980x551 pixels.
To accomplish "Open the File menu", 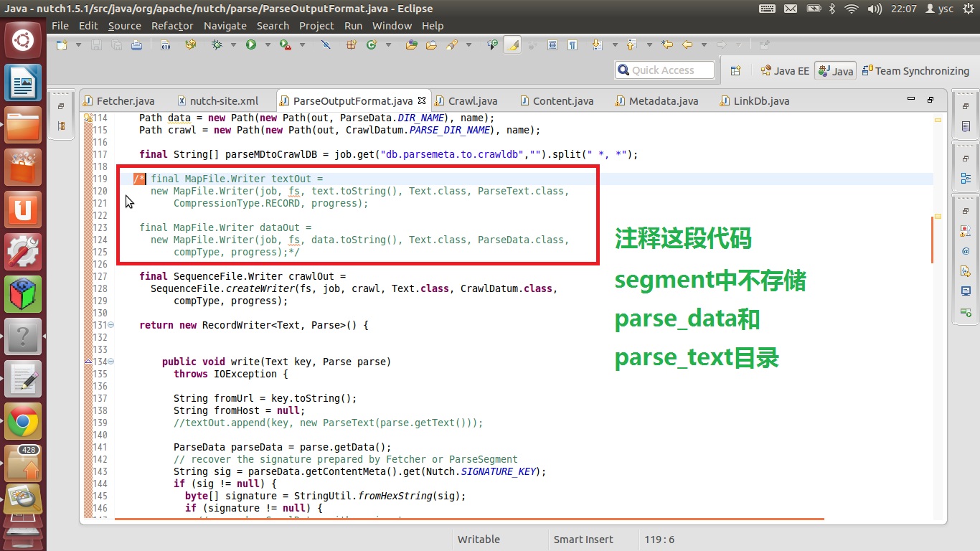I will [60, 25].
